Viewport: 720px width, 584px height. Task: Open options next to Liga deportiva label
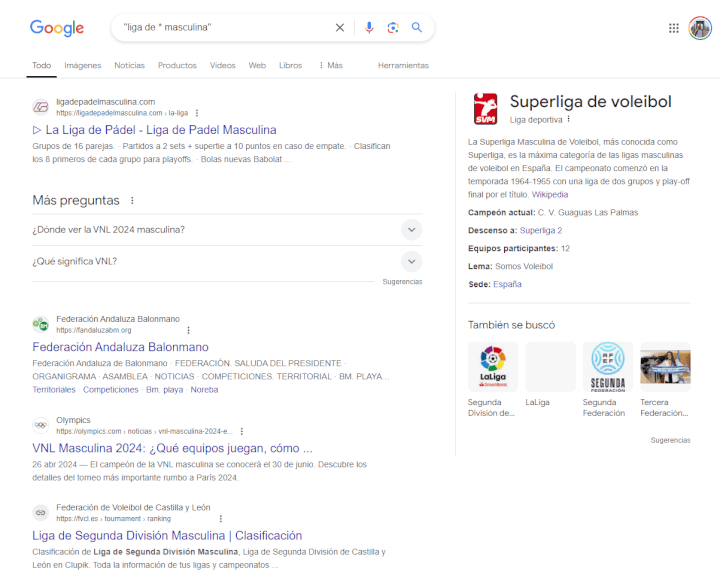(568, 119)
